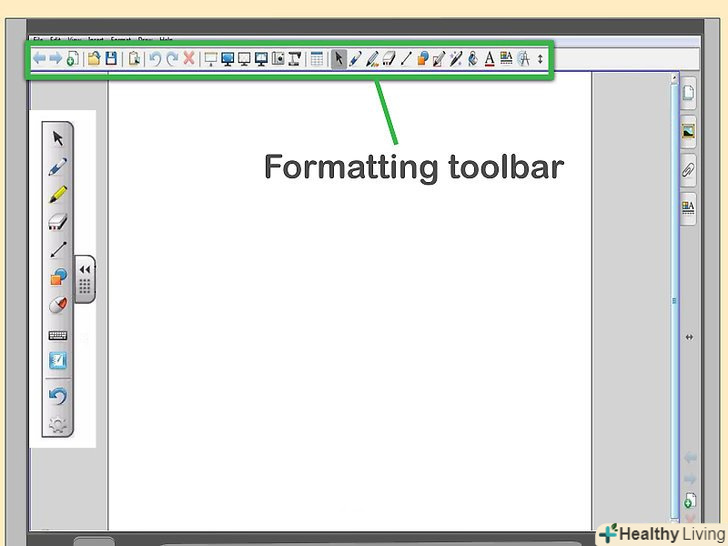Collapse Floating Tools with double left arrows

(x=85, y=269)
